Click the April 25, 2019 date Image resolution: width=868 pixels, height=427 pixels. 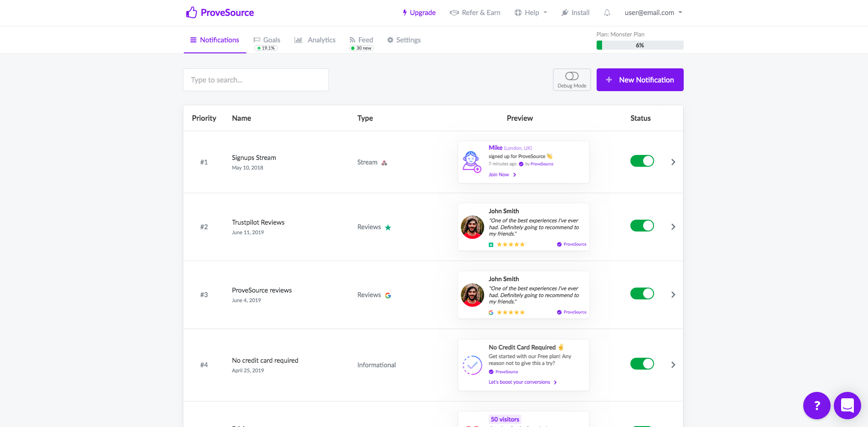click(x=248, y=370)
